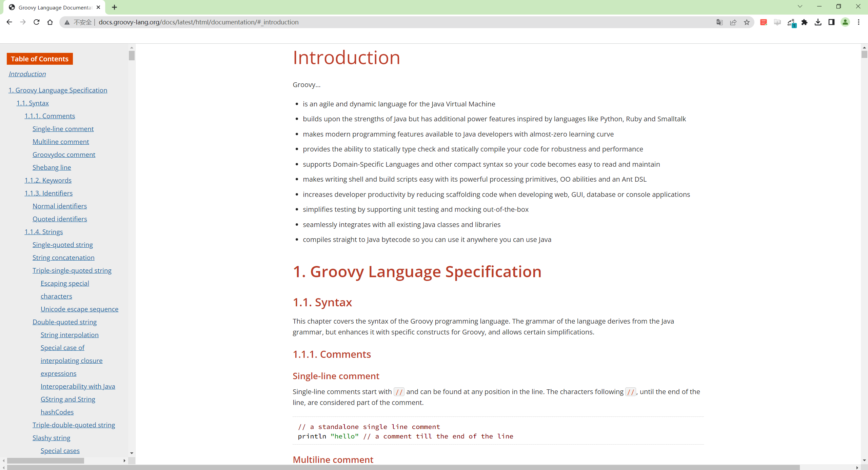868x470 pixels.
Task: Select the Introduction link in sidebar
Action: 27,74
